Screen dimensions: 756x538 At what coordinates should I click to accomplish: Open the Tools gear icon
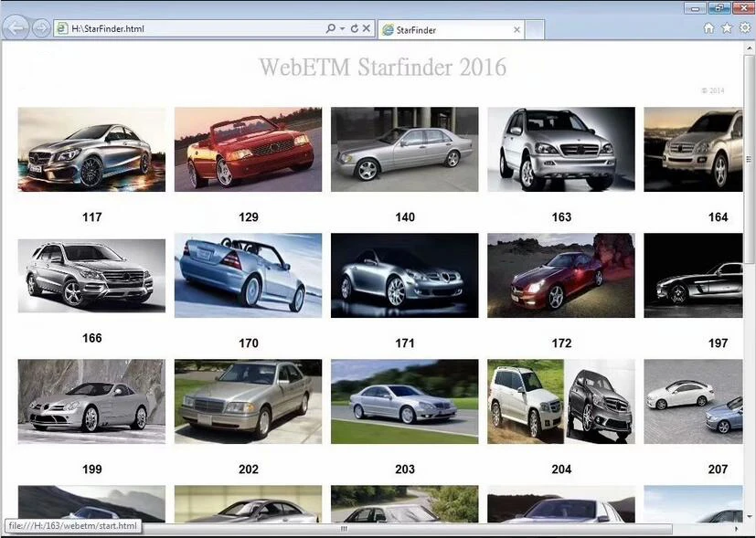click(745, 28)
